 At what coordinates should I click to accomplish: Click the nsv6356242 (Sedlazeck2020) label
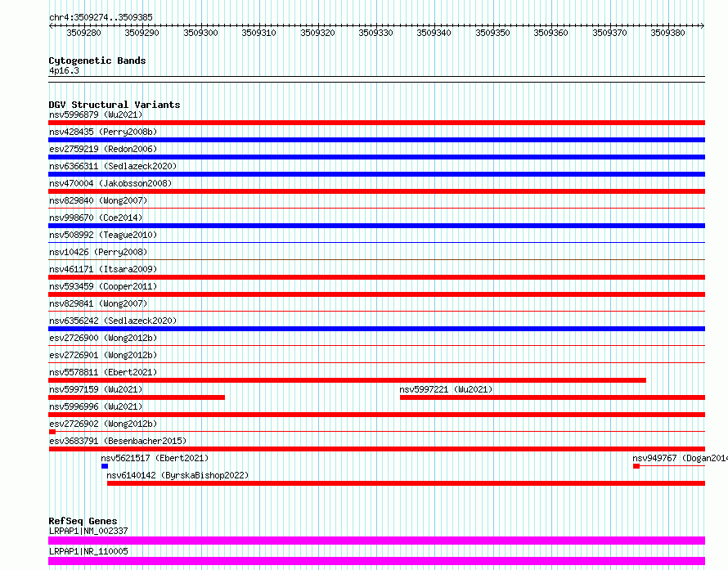113,321
